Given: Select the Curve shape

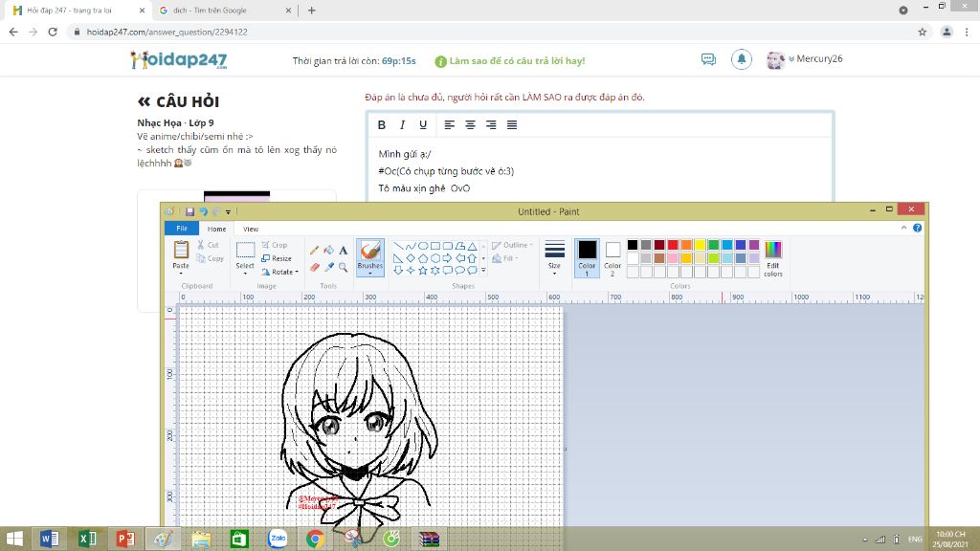Looking at the screenshot, I should pos(411,246).
